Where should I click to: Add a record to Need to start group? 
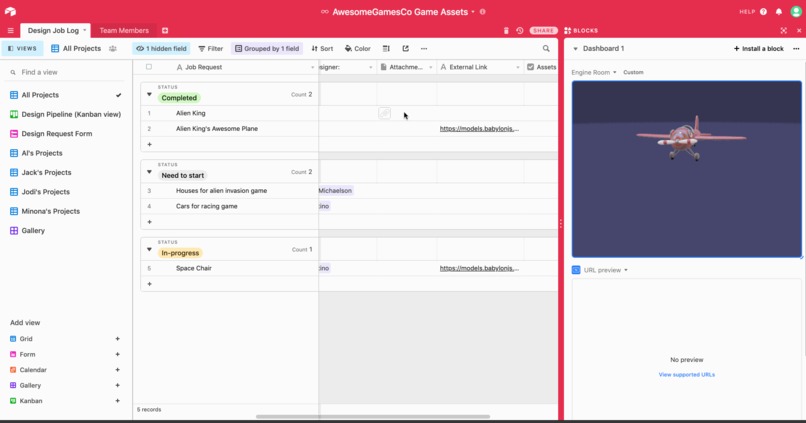[150, 222]
